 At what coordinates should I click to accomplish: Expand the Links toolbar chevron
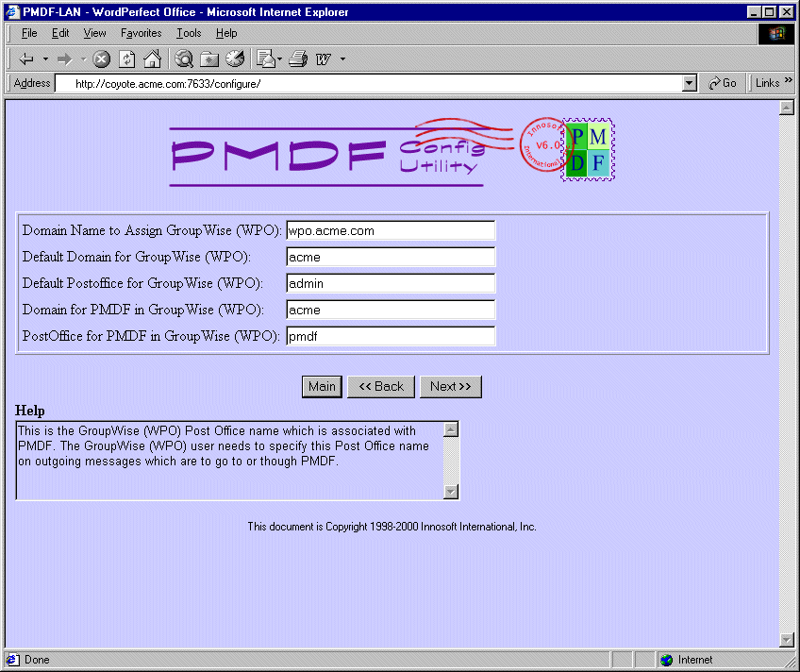point(789,82)
